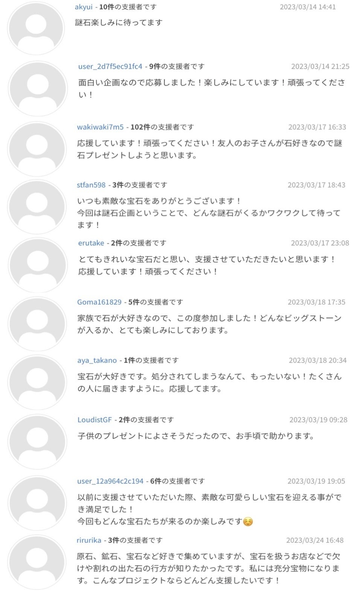Click the Goma161829 username link
The image size is (364, 597).
tap(99, 302)
